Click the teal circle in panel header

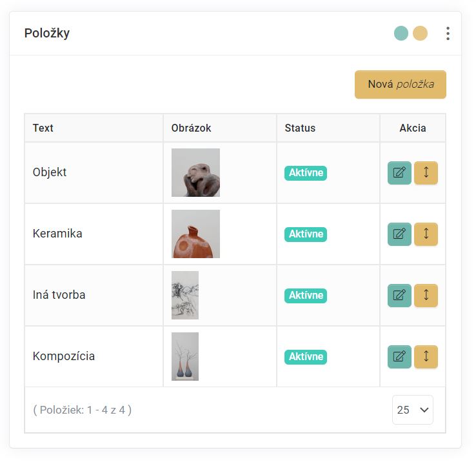(x=401, y=34)
